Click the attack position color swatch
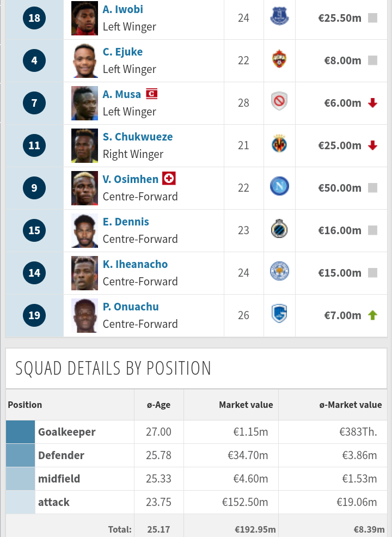 (20, 502)
